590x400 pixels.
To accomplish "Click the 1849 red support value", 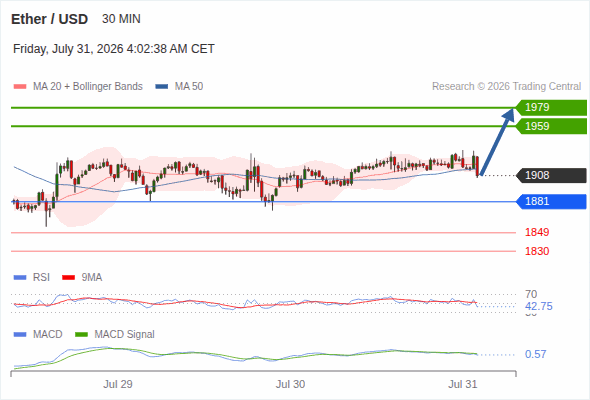I will [537, 232].
